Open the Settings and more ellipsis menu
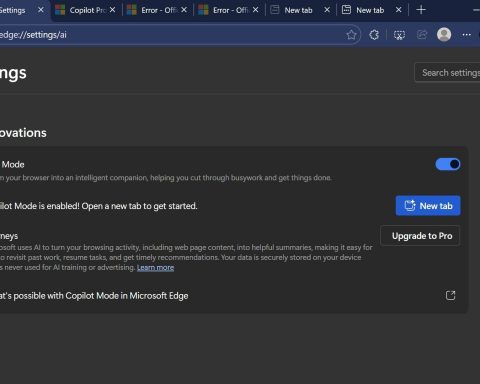This screenshot has width=480, height=384. coord(467,35)
